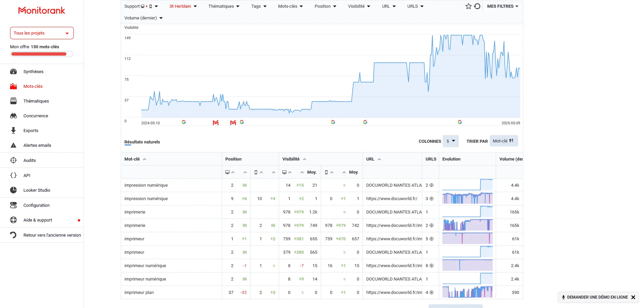
Task: Open the Visibilité filter dropdown
Action: [359, 6]
